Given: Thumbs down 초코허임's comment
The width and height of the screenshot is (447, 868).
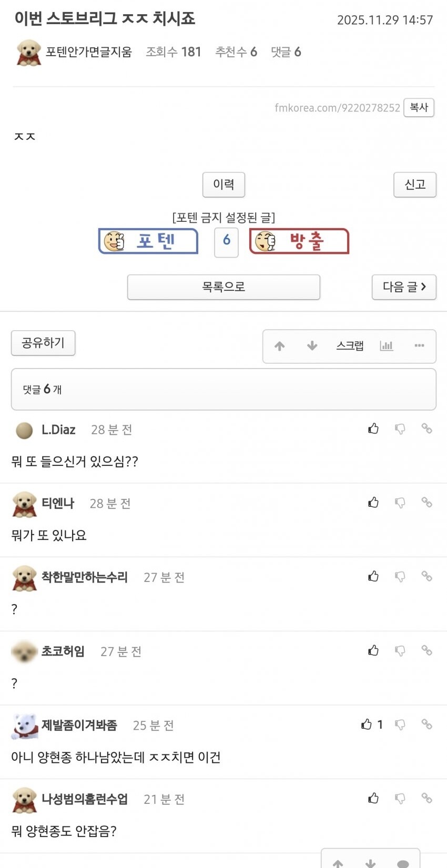Looking at the screenshot, I should point(400,651).
